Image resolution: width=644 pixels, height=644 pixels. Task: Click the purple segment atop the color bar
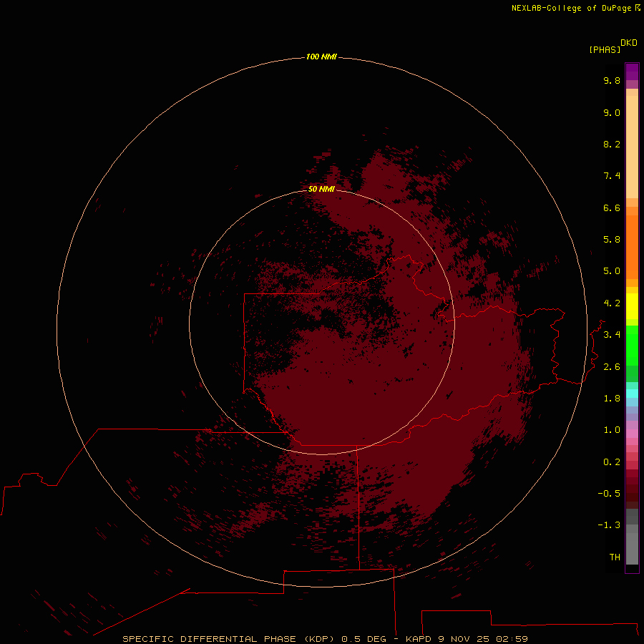click(632, 72)
